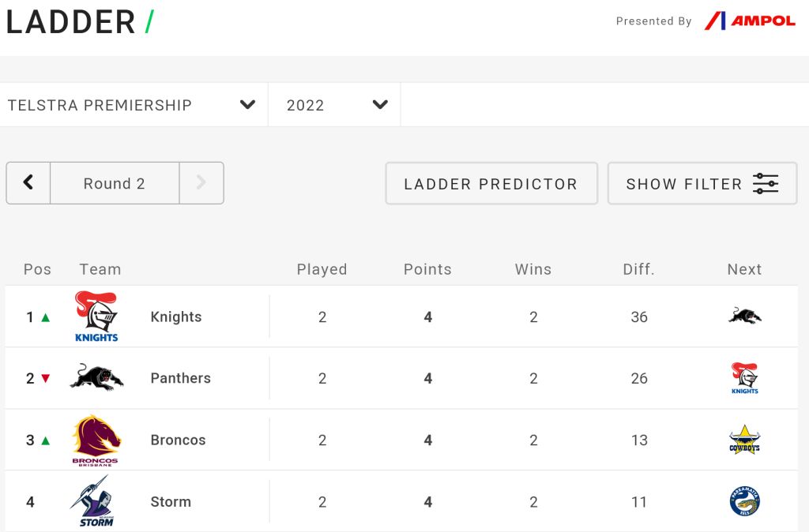Click the Knights team logo
This screenshot has width=809, height=532.
tap(96, 317)
